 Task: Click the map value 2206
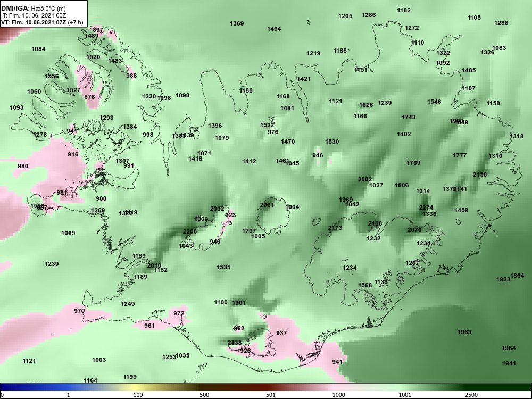(x=190, y=232)
